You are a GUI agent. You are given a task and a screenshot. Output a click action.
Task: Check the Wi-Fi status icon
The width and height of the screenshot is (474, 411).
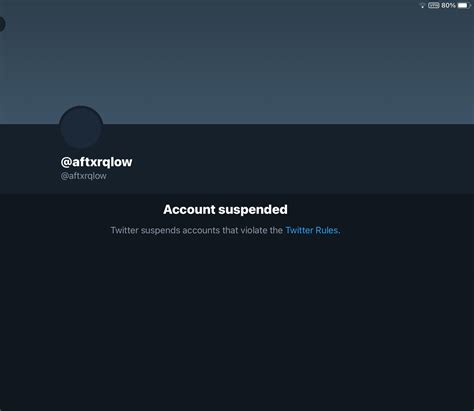point(423,6)
